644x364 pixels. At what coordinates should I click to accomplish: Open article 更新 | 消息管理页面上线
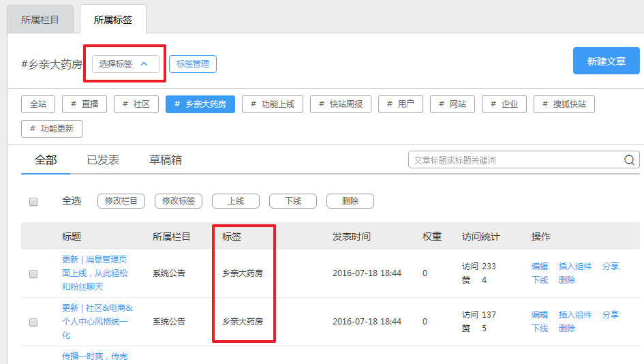[95, 273]
